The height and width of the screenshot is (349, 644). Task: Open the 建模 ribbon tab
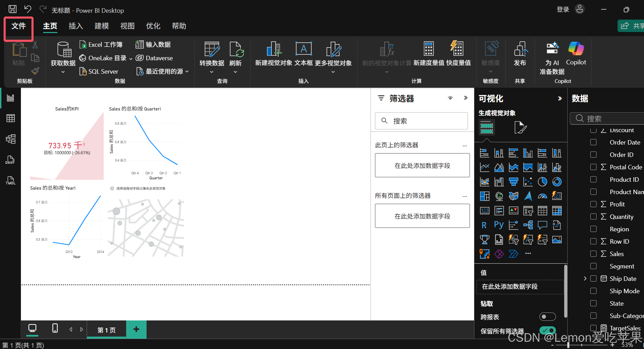(x=101, y=26)
